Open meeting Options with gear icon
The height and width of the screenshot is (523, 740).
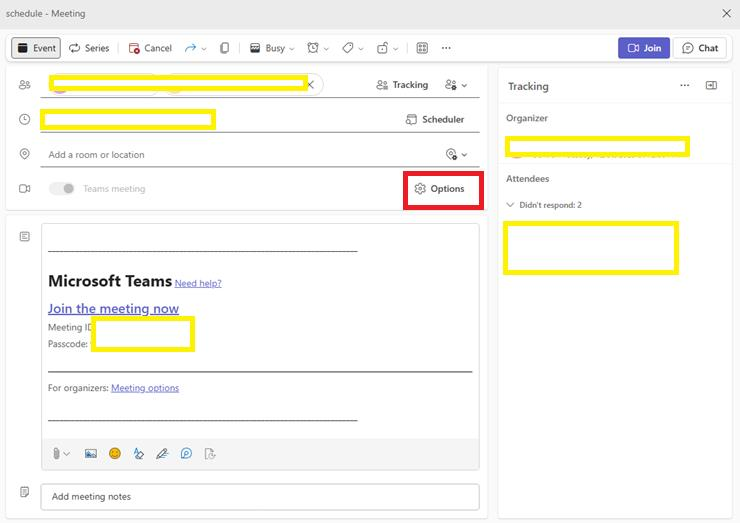pos(439,189)
